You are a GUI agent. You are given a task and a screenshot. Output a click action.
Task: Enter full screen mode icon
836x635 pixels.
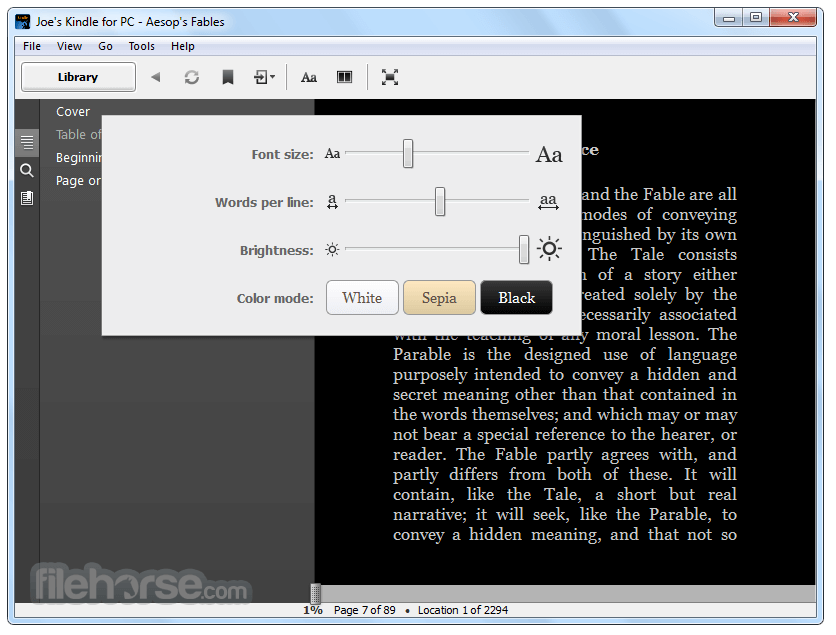(390, 77)
